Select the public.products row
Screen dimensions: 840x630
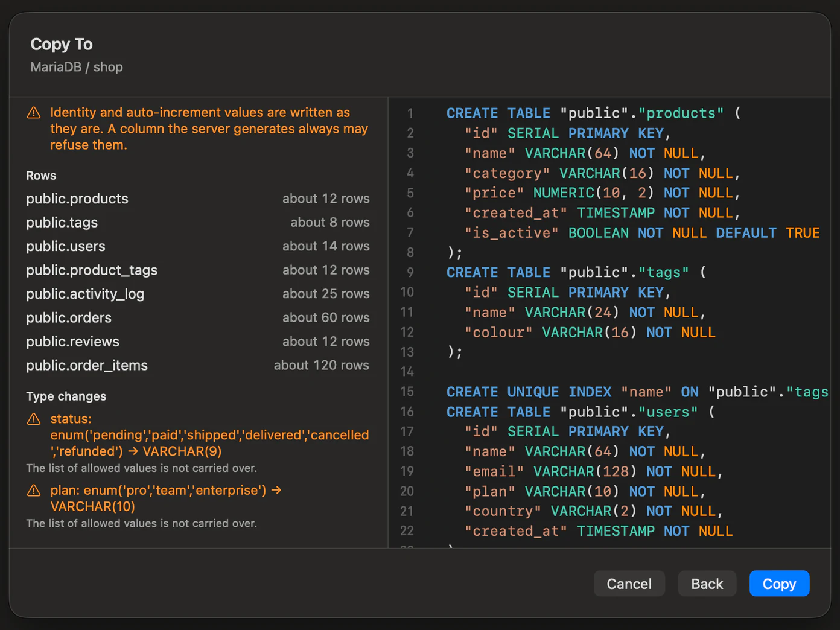tap(198, 199)
